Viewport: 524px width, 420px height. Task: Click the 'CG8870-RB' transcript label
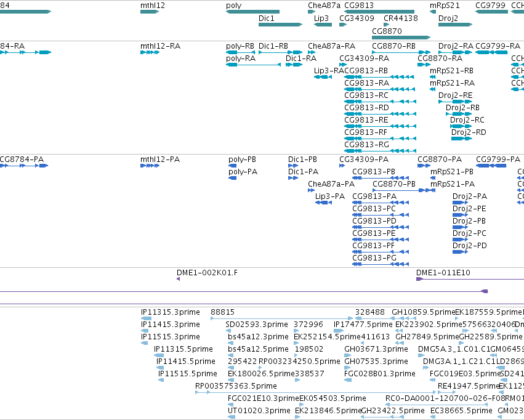coord(393,46)
